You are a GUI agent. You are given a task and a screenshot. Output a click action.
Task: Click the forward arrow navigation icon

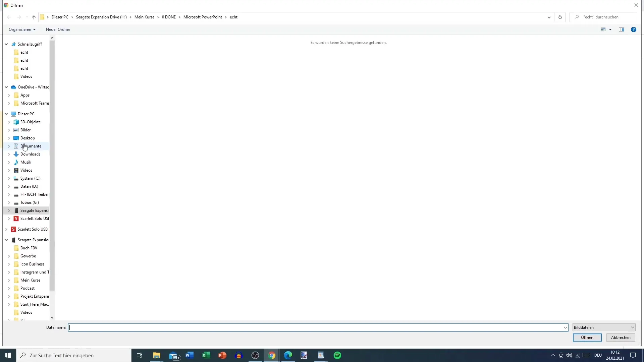[18, 17]
